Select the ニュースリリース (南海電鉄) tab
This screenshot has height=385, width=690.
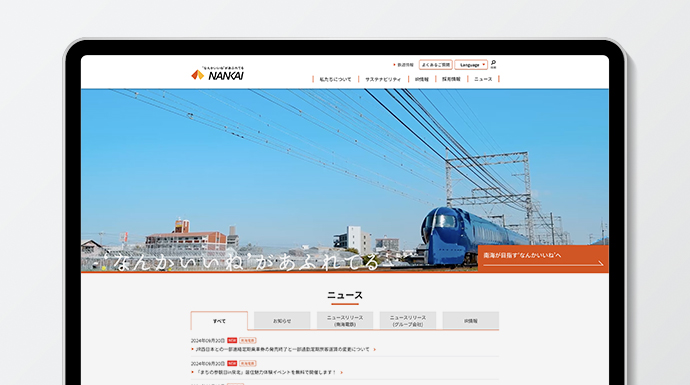[345, 321]
